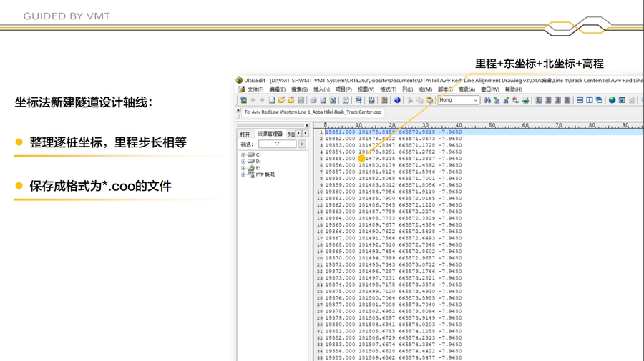Click the Find binoculars icon
The height and width of the screenshot is (361, 644).
coord(487,100)
